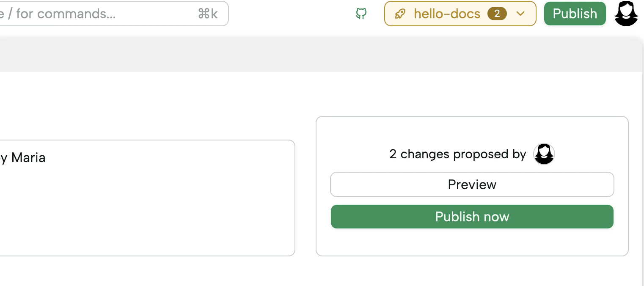Click the '2 changes proposed by' heading

pyautogui.click(x=457, y=154)
